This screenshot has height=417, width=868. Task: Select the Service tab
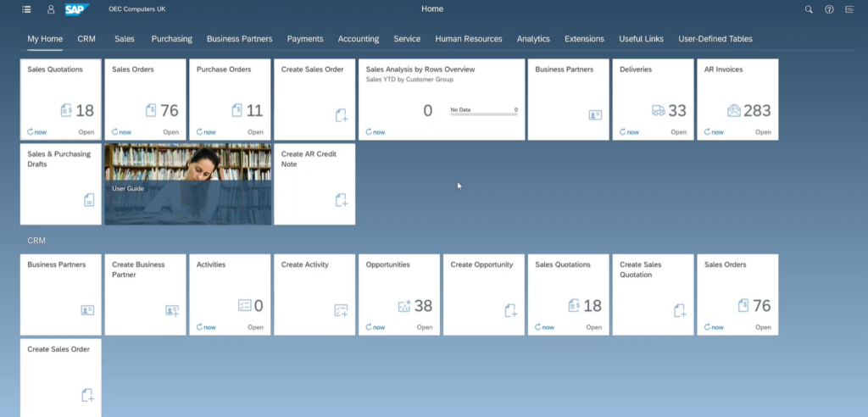[x=407, y=39]
